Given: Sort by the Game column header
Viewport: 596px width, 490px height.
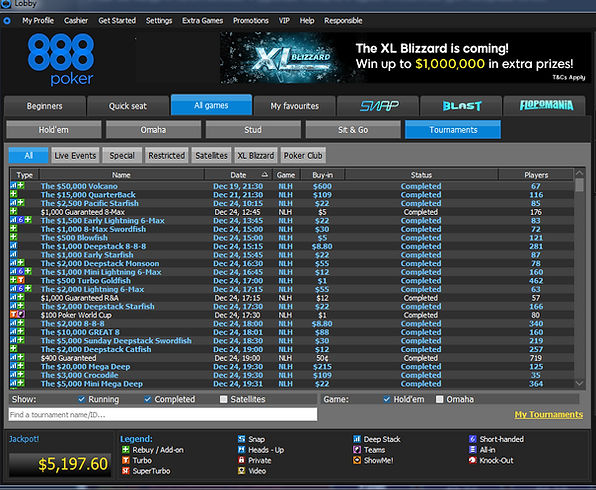Looking at the screenshot, I should (286, 175).
